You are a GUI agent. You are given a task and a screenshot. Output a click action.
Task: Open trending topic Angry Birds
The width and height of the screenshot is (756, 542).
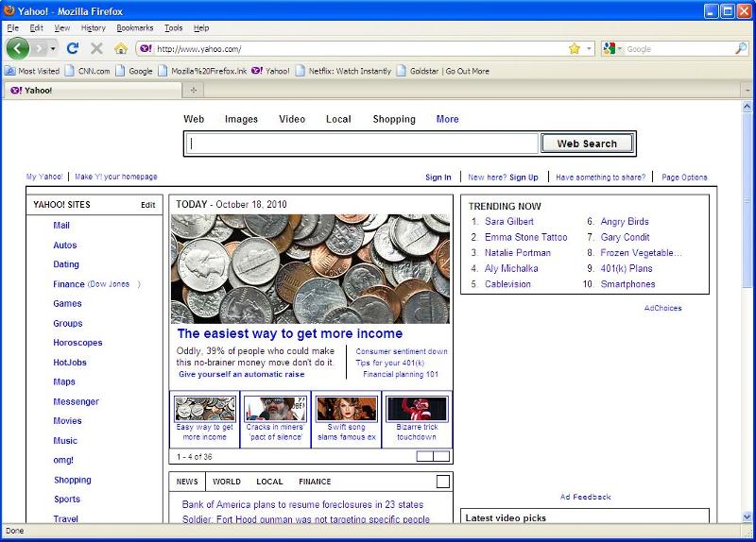pos(625,222)
